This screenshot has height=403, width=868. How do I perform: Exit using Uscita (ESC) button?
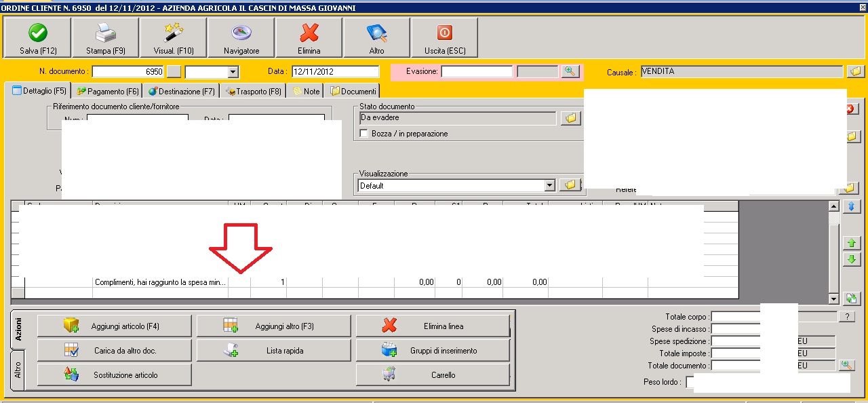445,38
